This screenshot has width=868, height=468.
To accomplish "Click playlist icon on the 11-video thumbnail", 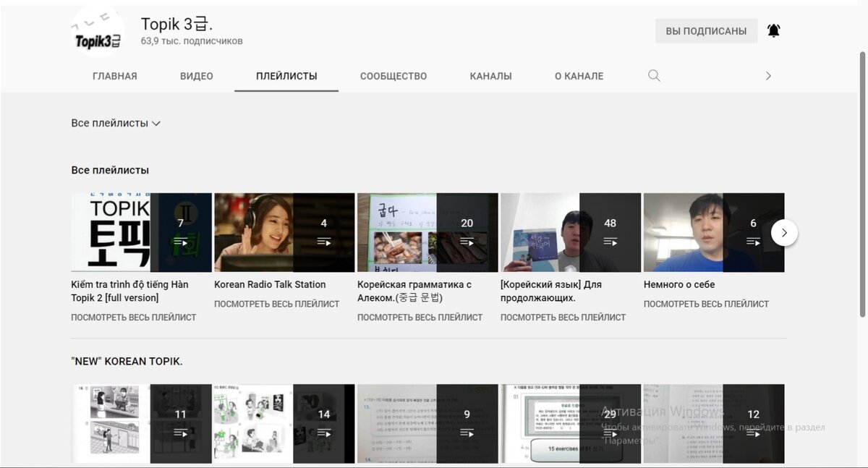I will 181,433.
